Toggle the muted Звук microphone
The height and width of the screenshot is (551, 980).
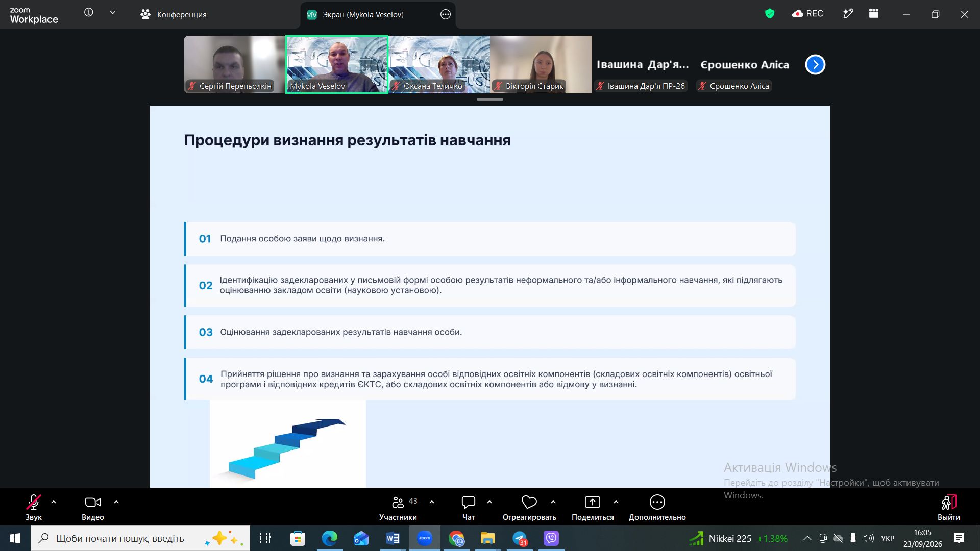pyautogui.click(x=34, y=503)
